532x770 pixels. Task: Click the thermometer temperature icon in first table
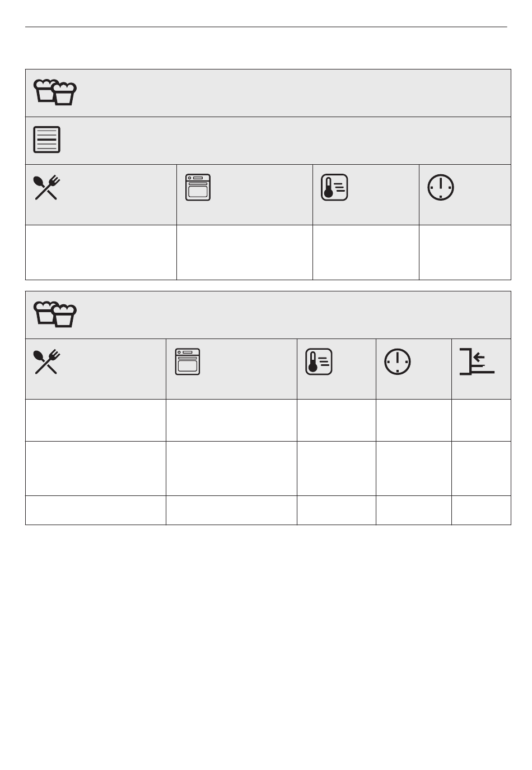(334, 187)
